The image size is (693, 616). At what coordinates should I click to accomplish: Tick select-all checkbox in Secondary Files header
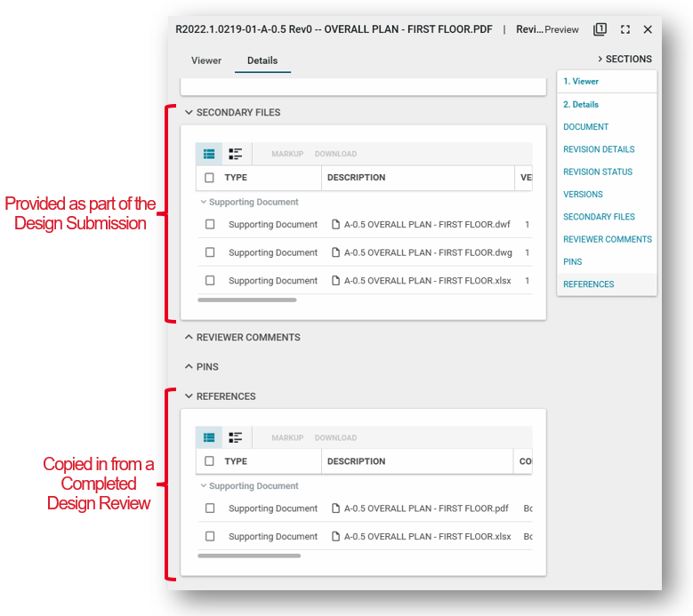(210, 178)
